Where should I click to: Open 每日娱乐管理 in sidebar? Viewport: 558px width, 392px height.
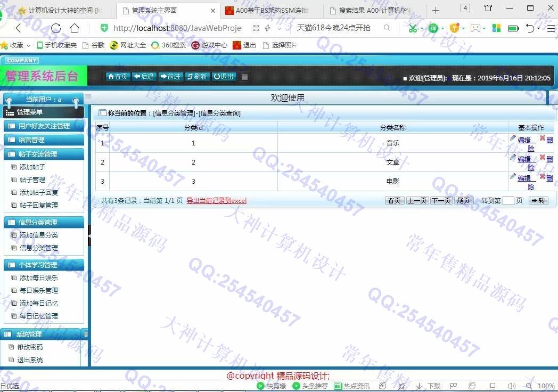pyautogui.click(x=39, y=291)
